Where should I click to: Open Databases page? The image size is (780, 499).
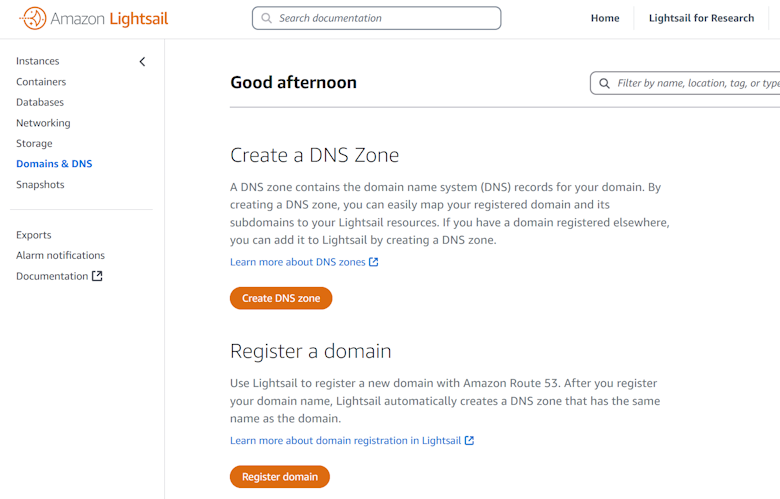(40, 102)
